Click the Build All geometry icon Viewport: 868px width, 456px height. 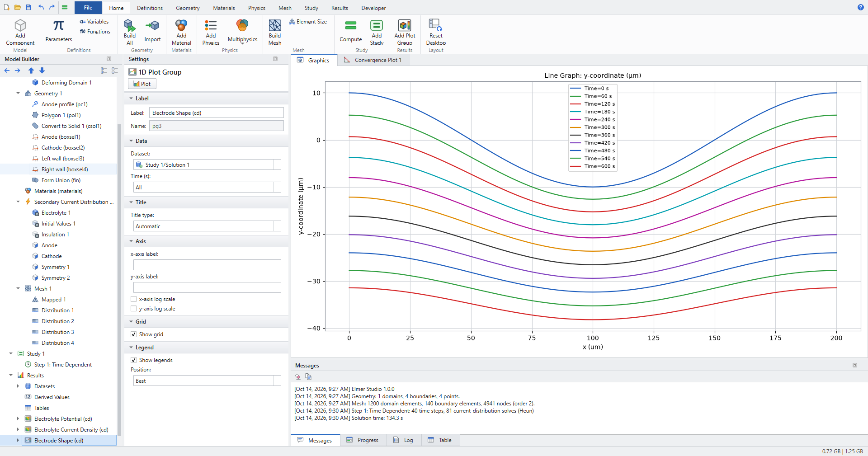point(129,25)
